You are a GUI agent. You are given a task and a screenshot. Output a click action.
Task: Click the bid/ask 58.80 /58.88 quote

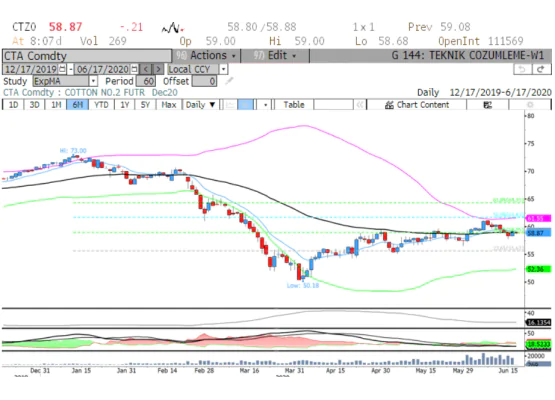coord(262,27)
